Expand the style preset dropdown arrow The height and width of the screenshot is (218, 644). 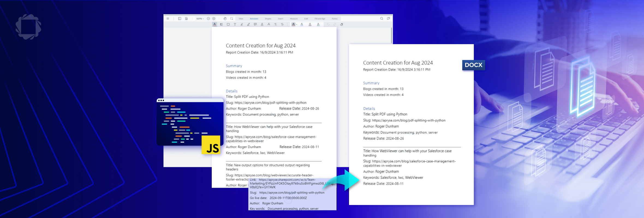(x=297, y=24)
